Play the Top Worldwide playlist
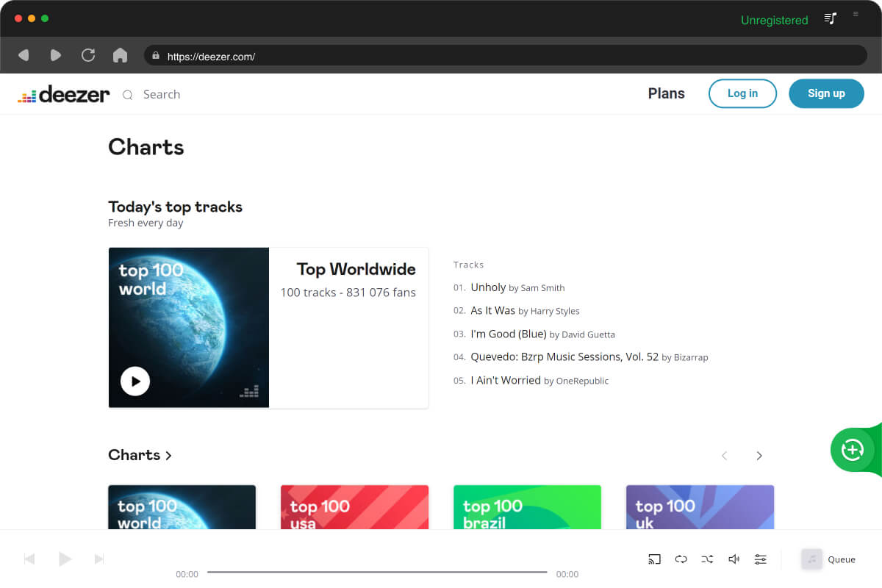 pyautogui.click(x=135, y=381)
